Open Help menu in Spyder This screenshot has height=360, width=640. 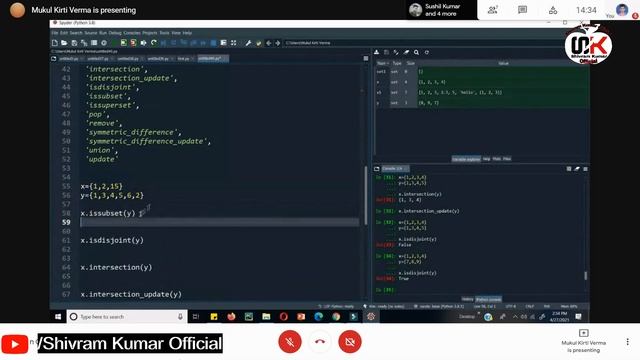(187, 33)
